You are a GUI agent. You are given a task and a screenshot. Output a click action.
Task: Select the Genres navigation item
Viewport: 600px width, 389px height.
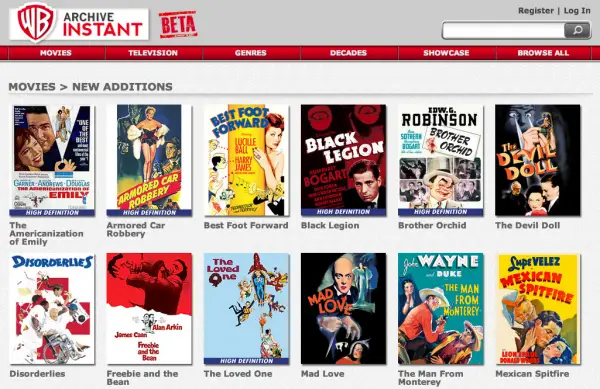pyautogui.click(x=251, y=53)
